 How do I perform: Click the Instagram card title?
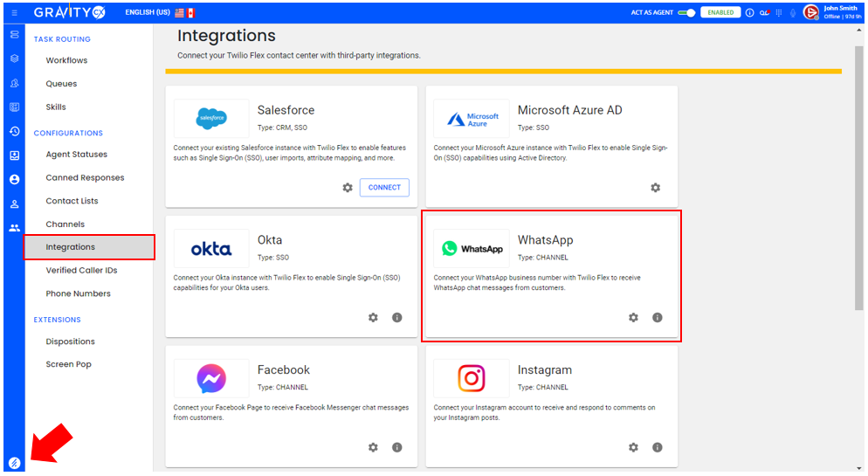pyautogui.click(x=545, y=369)
